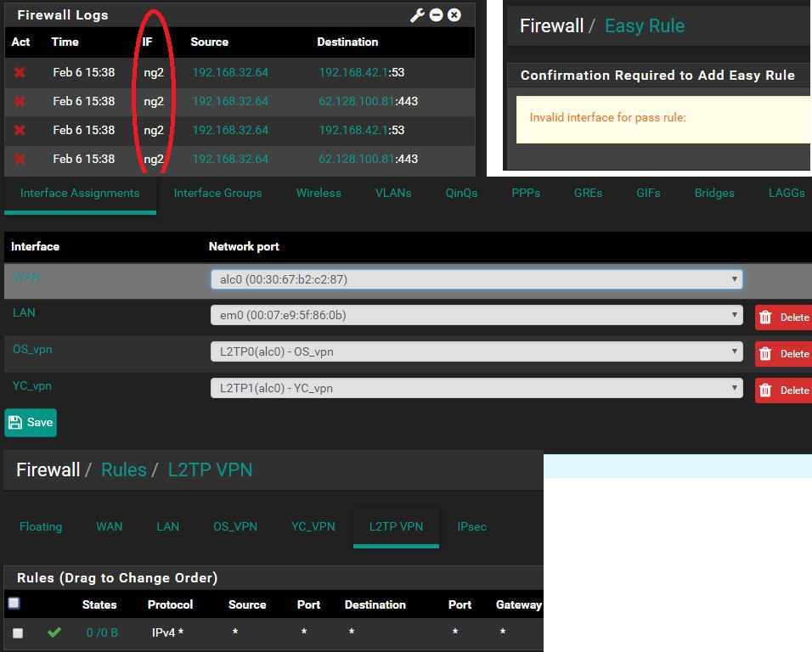The width and height of the screenshot is (812, 652).
Task: Click the IPv4 * protocol cell
Action: tap(167, 632)
